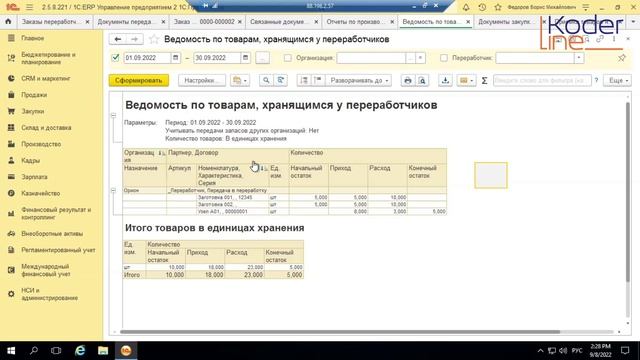Click the horizontal scrollbar of the report
This screenshot has width=640, height=360.
[x=340, y=332]
